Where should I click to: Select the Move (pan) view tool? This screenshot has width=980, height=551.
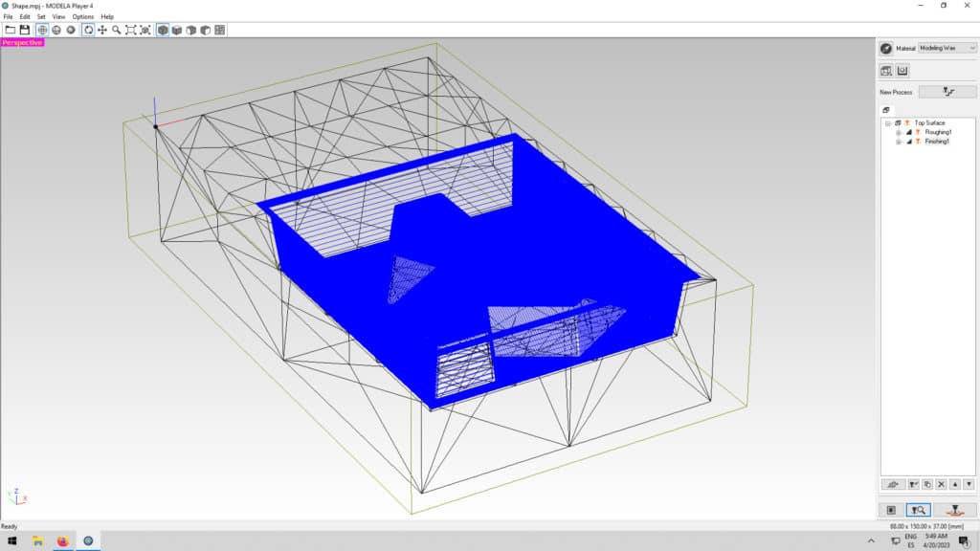point(102,30)
